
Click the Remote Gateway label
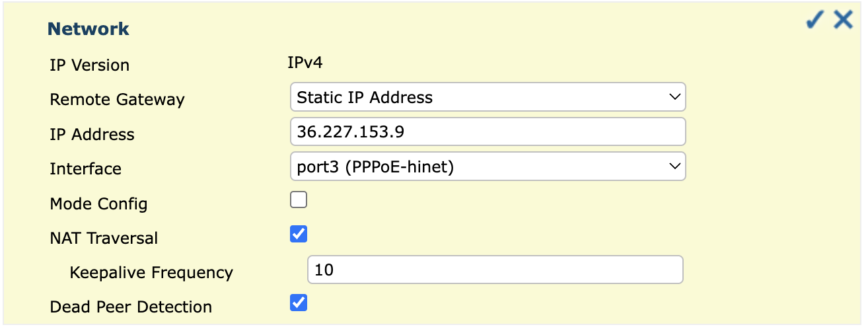117,100
